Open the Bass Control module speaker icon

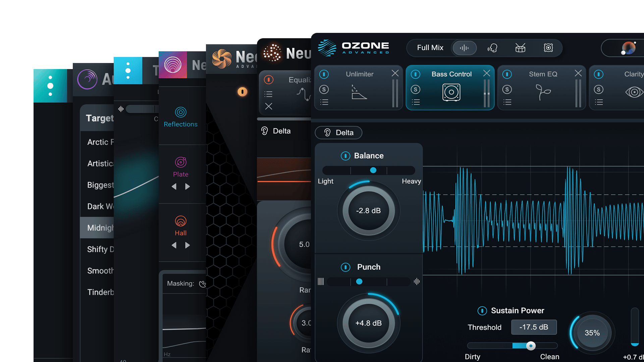click(x=451, y=92)
